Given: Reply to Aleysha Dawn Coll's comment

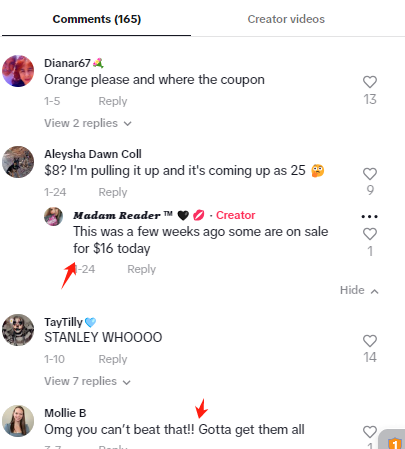Looking at the screenshot, I should click(x=113, y=192).
